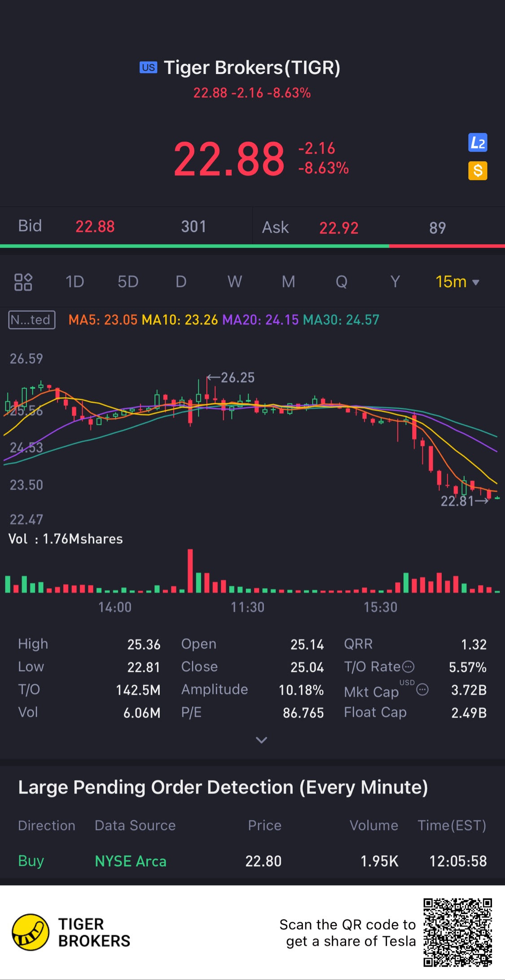
Task: Tap the MA20: 24.15 indicator label
Action: pyautogui.click(x=260, y=320)
